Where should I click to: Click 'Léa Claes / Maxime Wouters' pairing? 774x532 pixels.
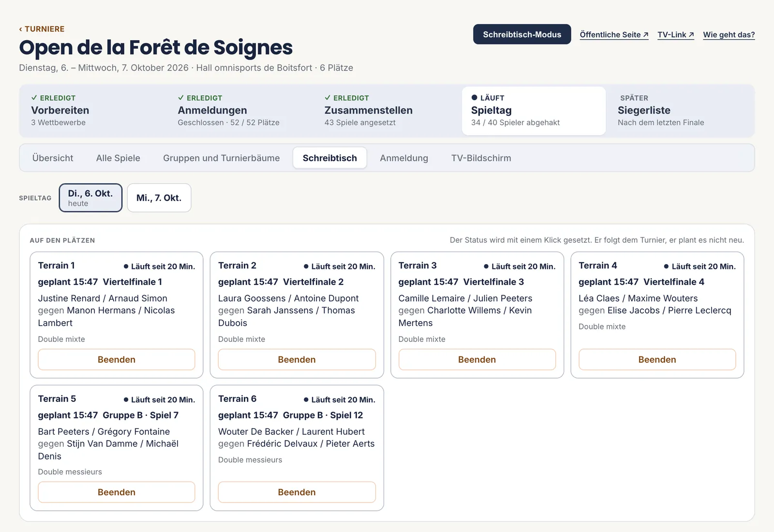(638, 298)
